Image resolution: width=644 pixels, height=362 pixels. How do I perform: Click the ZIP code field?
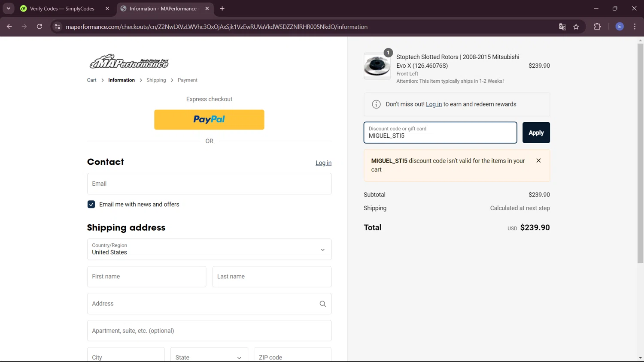pos(292,355)
